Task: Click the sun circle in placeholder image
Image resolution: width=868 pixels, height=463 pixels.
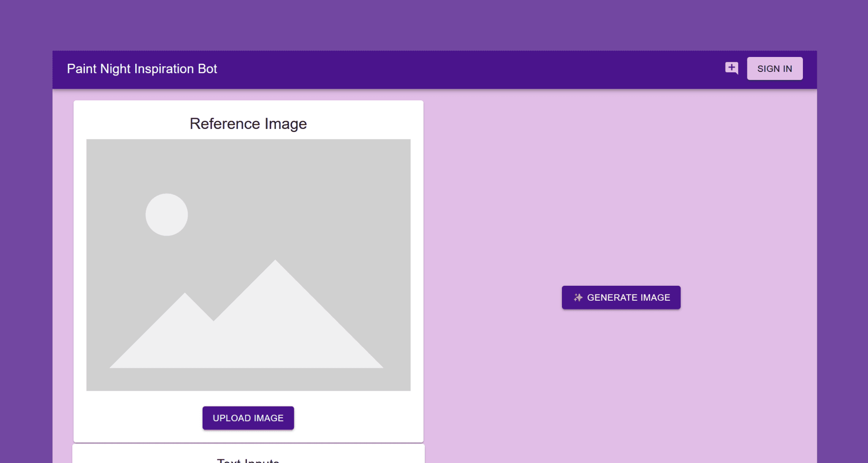Action: coord(166,215)
